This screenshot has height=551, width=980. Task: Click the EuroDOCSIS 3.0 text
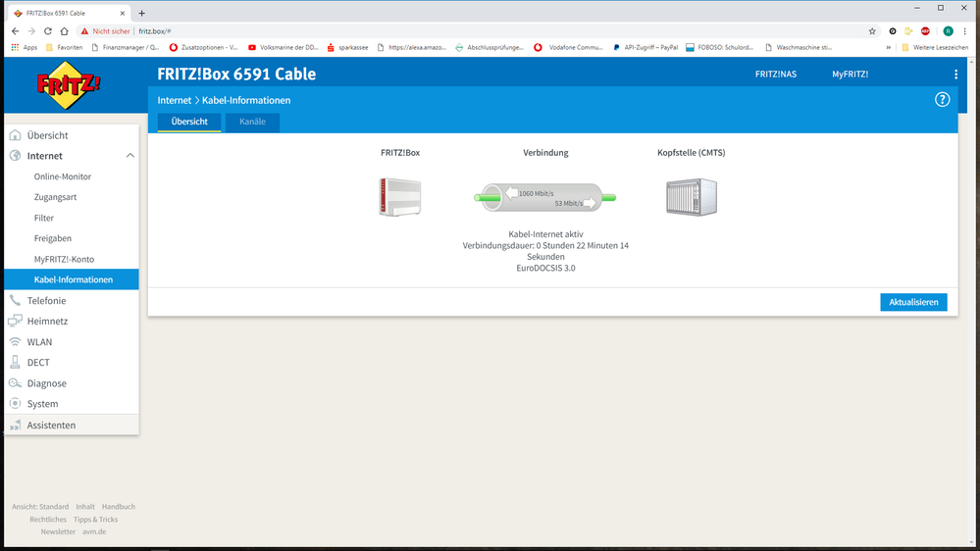pyautogui.click(x=545, y=268)
